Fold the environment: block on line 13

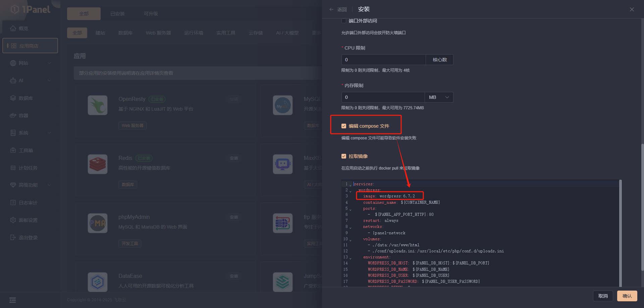point(351,258)
